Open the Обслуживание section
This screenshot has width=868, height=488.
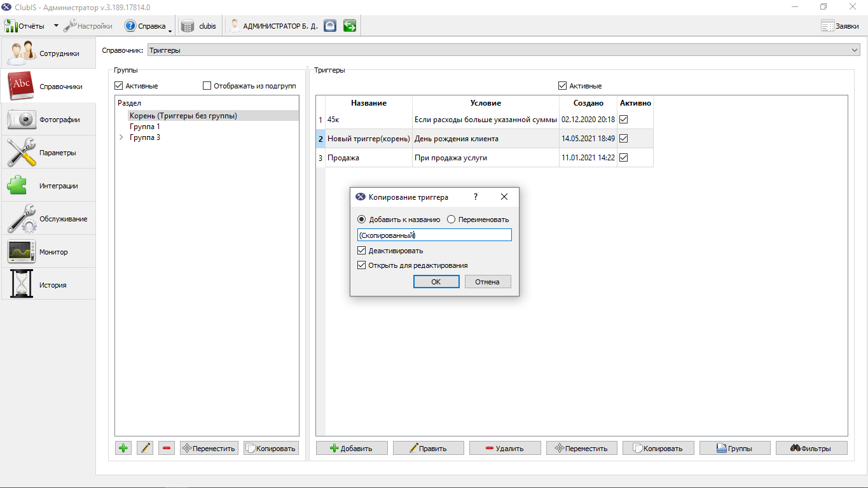coord(48,219)
